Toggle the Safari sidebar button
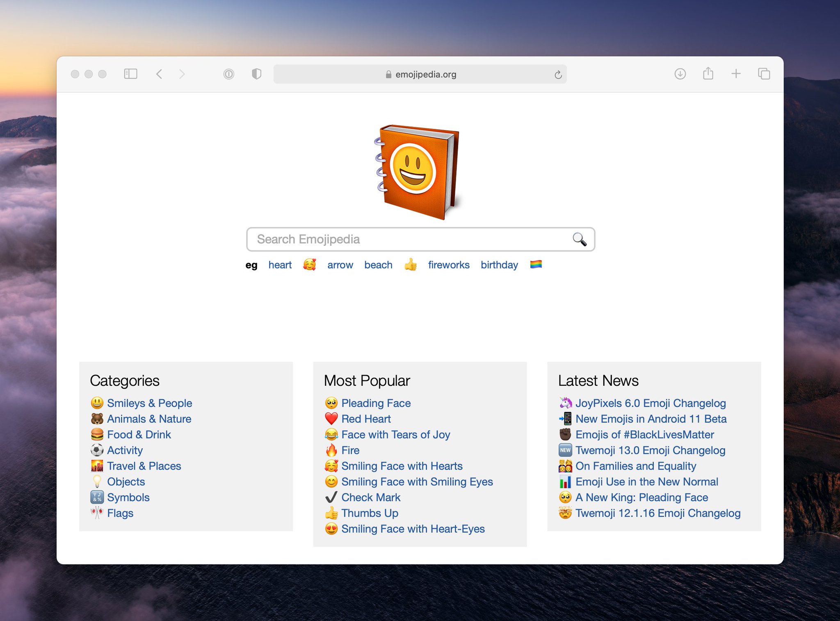Image resolution: width=840 pixels, height=621 pixels. tap(130, 74)
